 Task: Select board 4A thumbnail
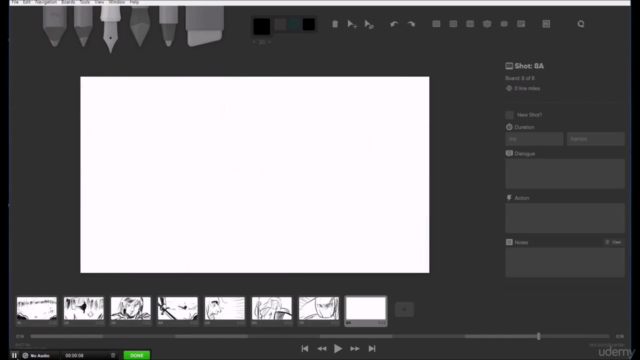click(x=178, y=311)
